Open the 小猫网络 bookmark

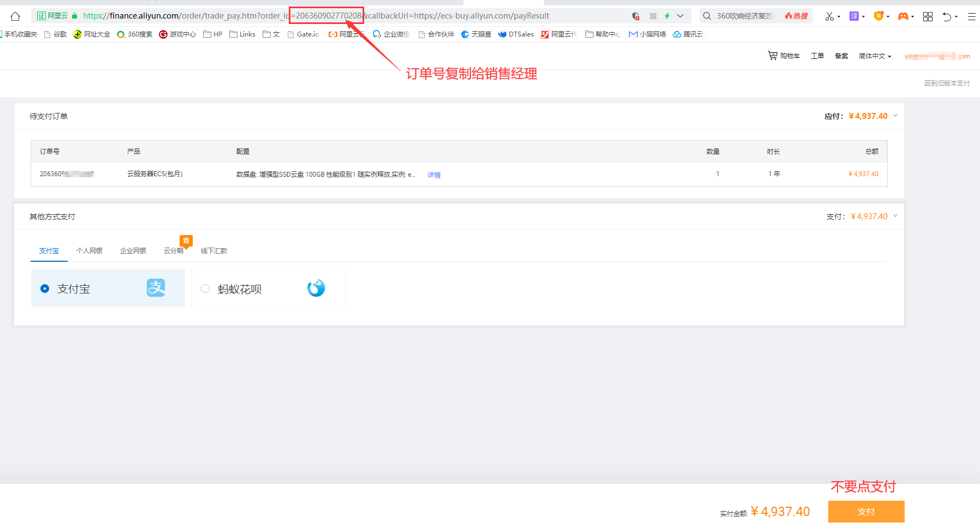click(647, 34)
